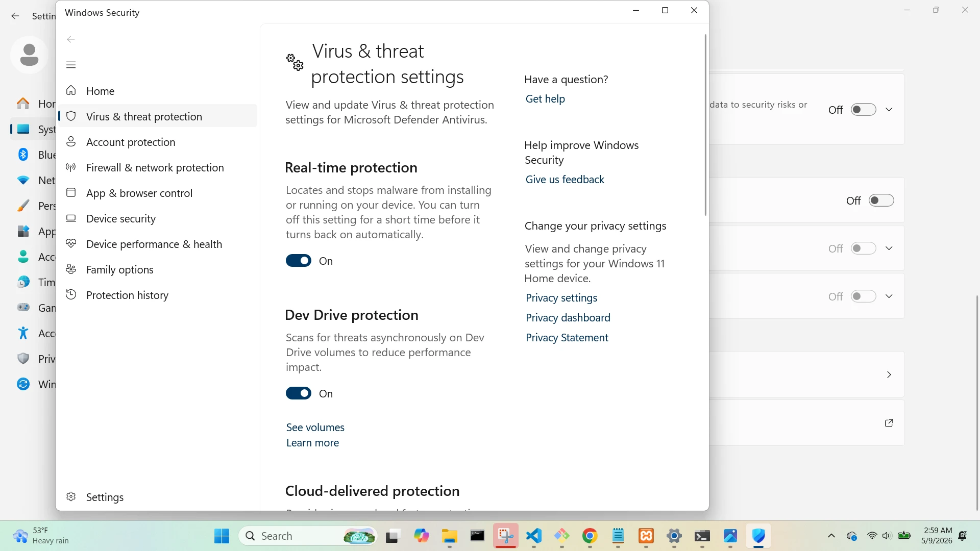
Task: Open the Windows Start menu
Action: [222, 536]
